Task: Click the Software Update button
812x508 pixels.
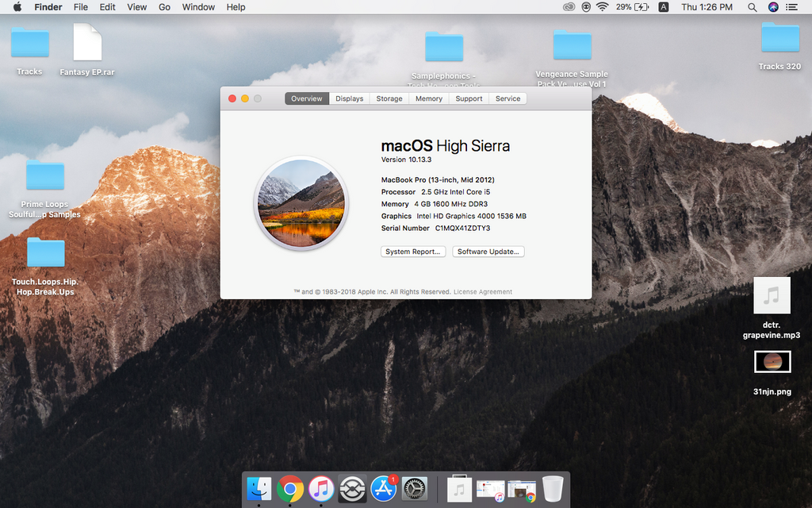Action: pyautogui.click(x=488, y=252)
